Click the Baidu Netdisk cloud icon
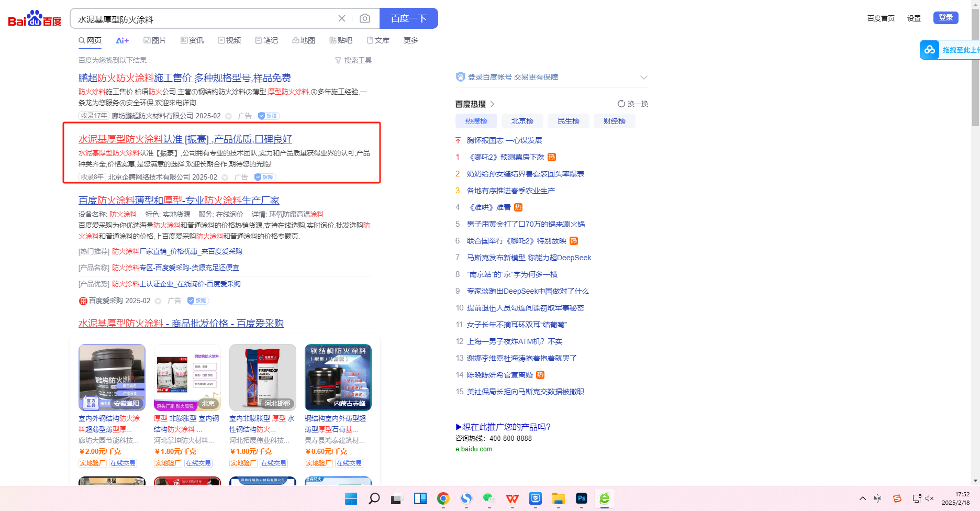This screenshot has height=511, width=980. [930, 50]
